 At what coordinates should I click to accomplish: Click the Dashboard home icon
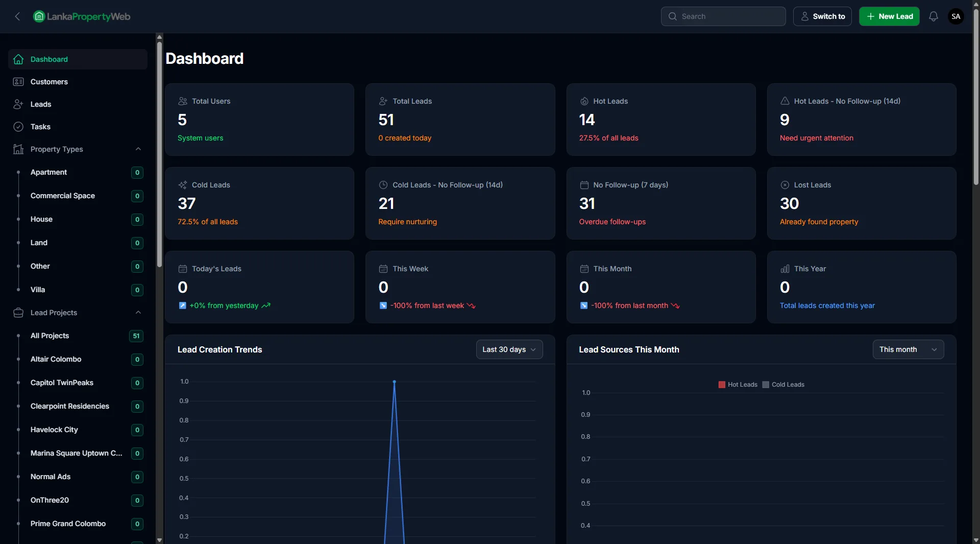tap(18, 59)
